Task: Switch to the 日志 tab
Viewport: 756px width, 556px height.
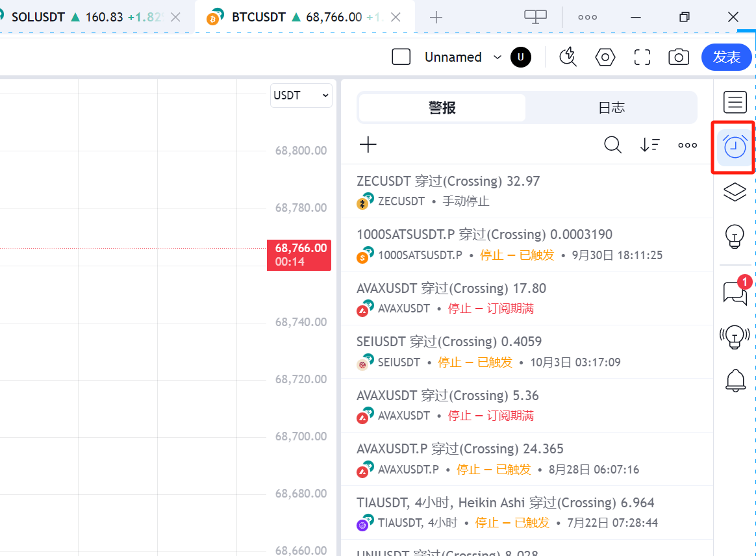Action: (x=611, y=108)
